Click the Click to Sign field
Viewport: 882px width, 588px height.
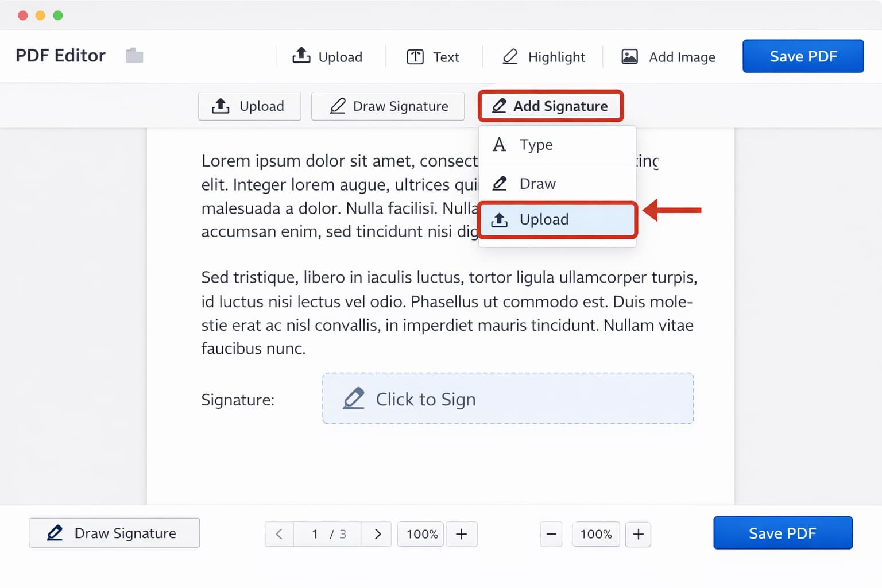coord(508,399)
